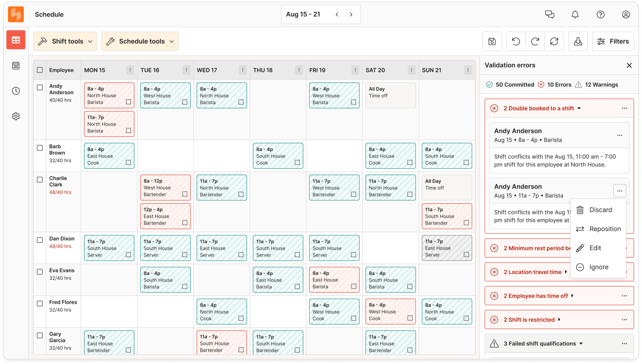Select Dan Dixon row checkbox

click(x=40, y=240)
